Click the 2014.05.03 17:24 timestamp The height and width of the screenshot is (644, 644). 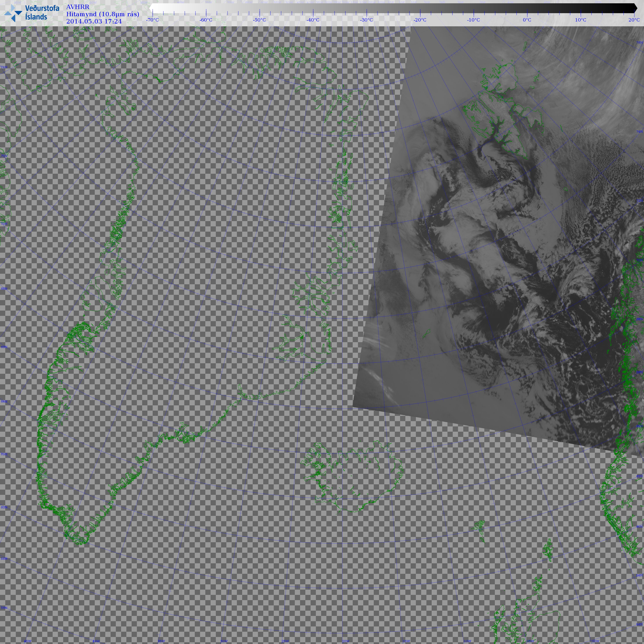pos(94,21)
